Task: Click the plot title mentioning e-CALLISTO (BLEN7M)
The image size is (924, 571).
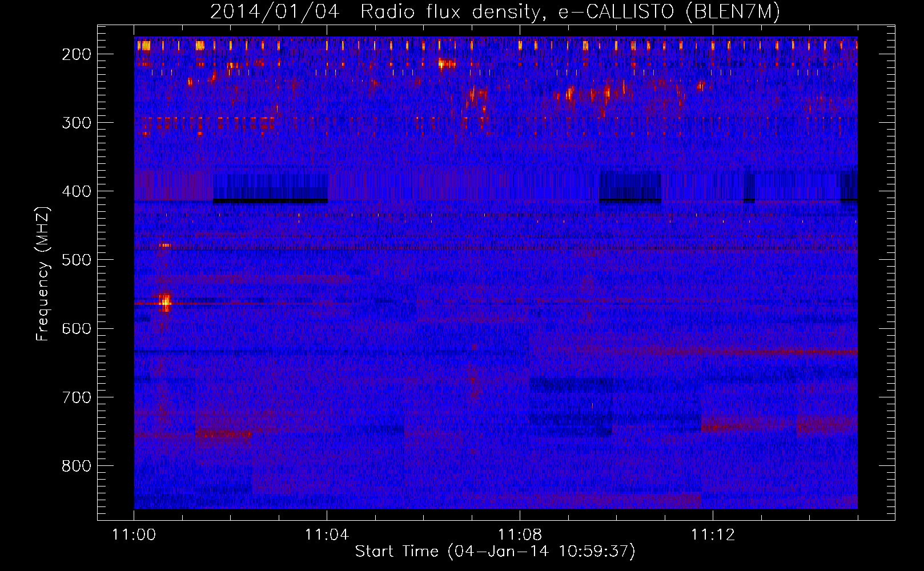Action: click(495, 11)
